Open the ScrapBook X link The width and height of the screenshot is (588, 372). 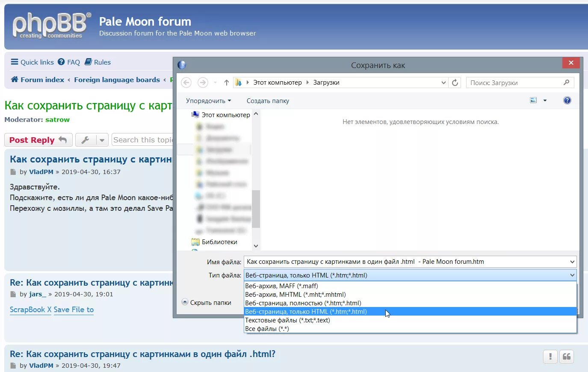(30, 310)
